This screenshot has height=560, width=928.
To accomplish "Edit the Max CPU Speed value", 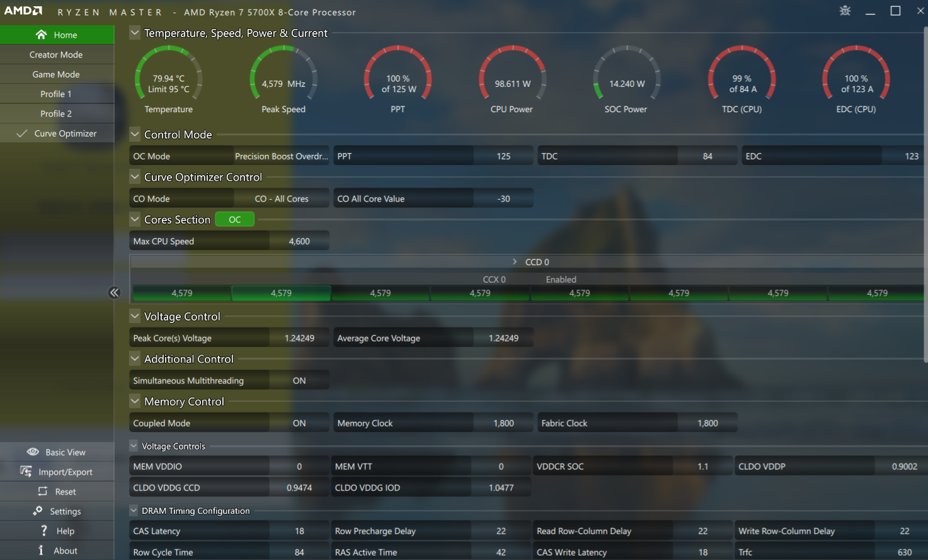I will [299, 241].
